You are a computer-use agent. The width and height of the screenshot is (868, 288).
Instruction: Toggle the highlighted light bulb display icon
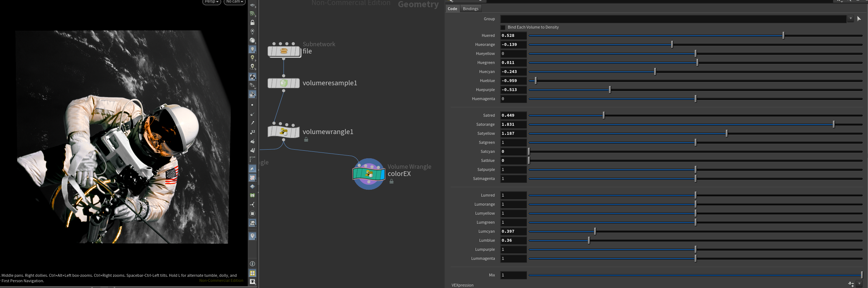(252, 49)
